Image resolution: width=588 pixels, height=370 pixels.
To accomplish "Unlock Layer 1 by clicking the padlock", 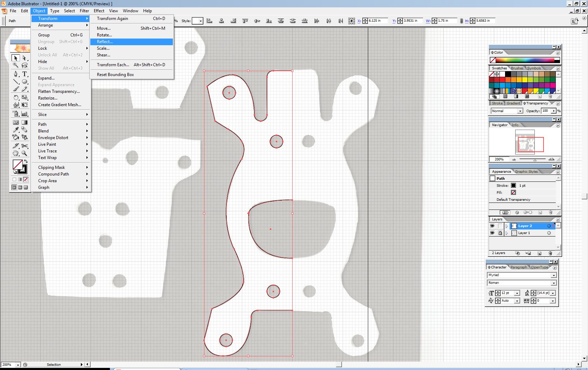I will point(499,233).
